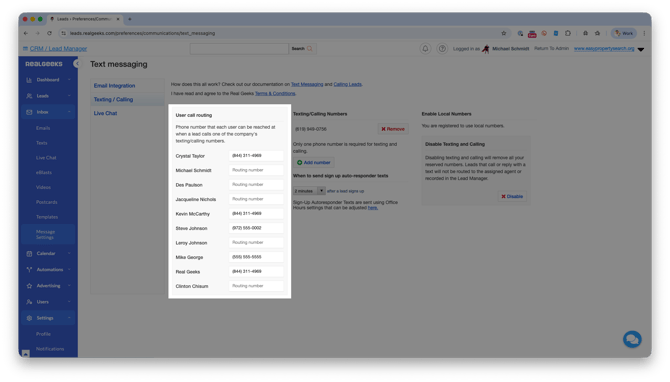
Task: Open Profile under Settings
Action: point(43,334)
